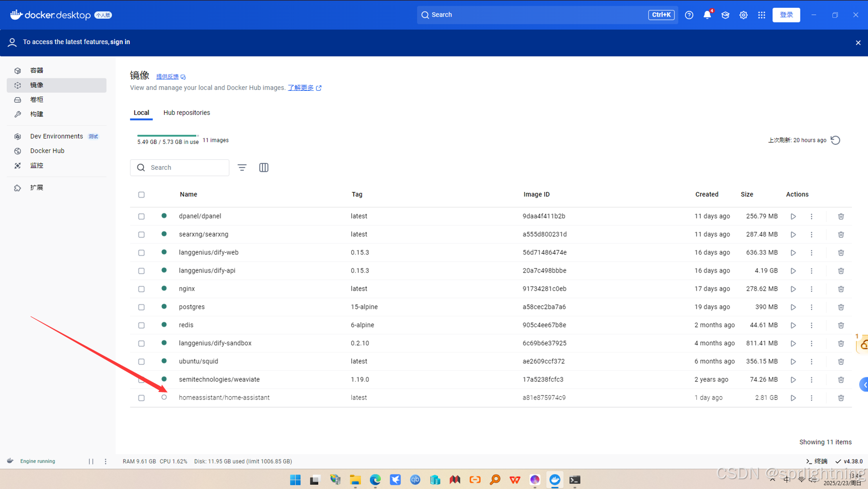The image size is (868, 489).
Task: Open more actions for nginx
Action: click(x=811, y=289)
